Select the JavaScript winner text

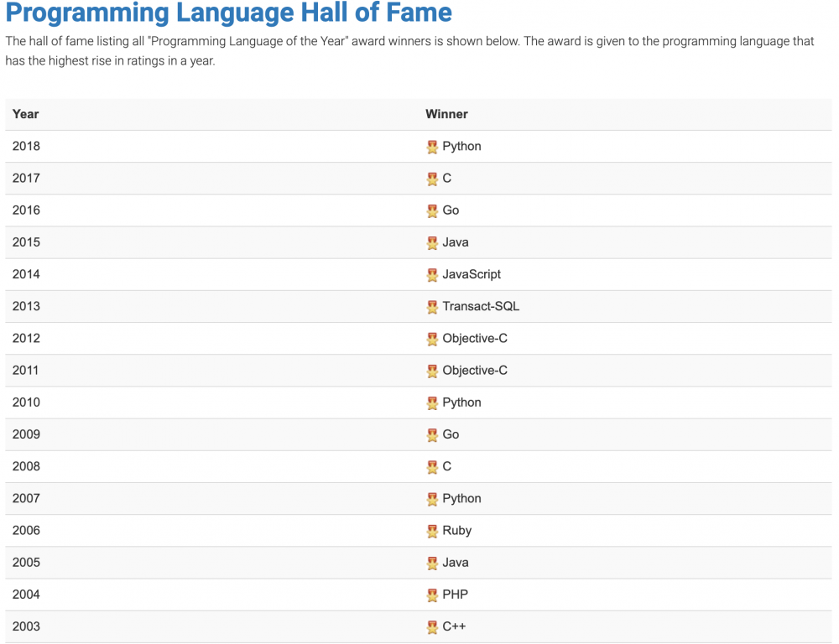472,275
